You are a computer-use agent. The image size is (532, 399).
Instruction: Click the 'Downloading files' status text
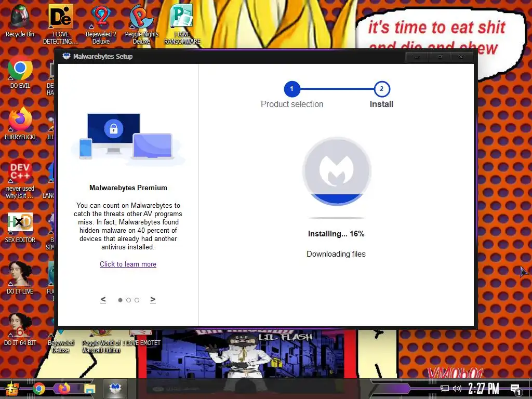pos(336,254)
